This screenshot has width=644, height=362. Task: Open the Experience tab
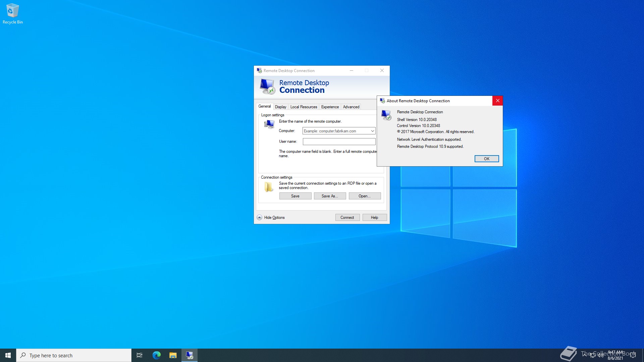(x=330, y=107)
